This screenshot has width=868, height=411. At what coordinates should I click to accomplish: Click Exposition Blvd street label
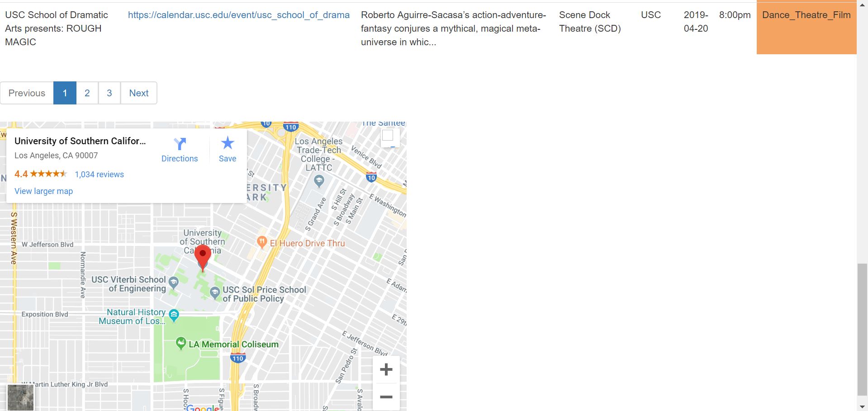(45, 314)
